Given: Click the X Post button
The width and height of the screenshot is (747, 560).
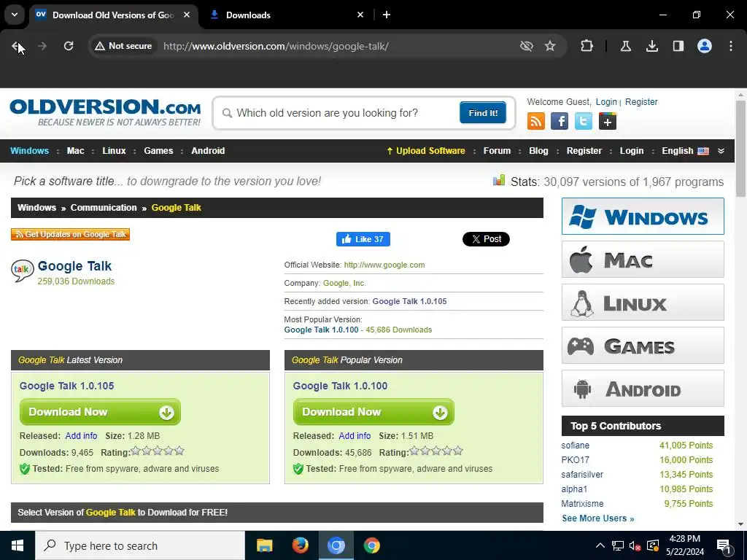Looking at the screenshot, I should pyautogui.click(x=486, y=239).
